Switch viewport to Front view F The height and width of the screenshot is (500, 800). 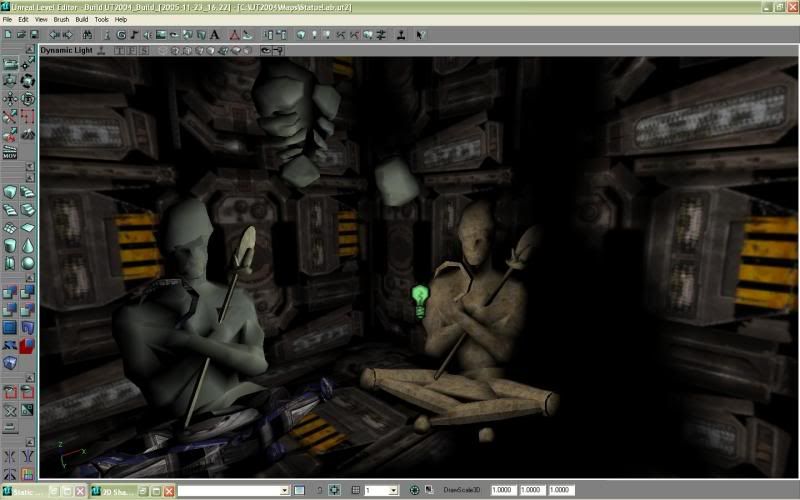(x=132, y=51)
